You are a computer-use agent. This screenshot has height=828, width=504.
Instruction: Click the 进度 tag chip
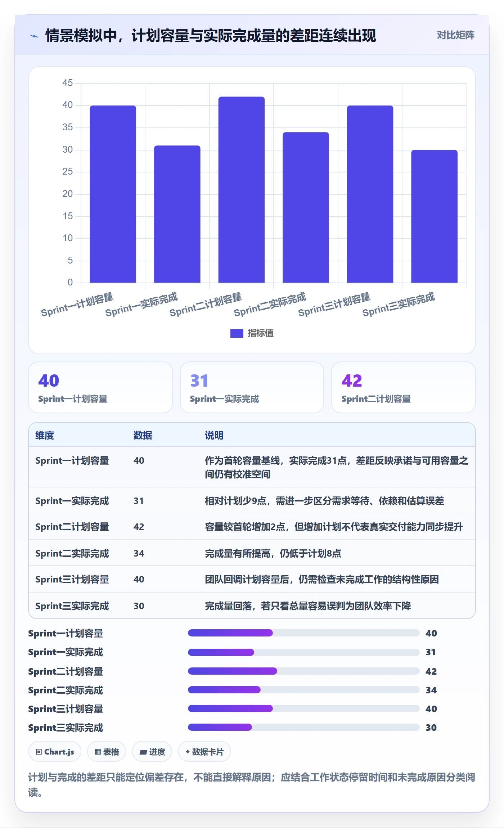tap(152, 752)
